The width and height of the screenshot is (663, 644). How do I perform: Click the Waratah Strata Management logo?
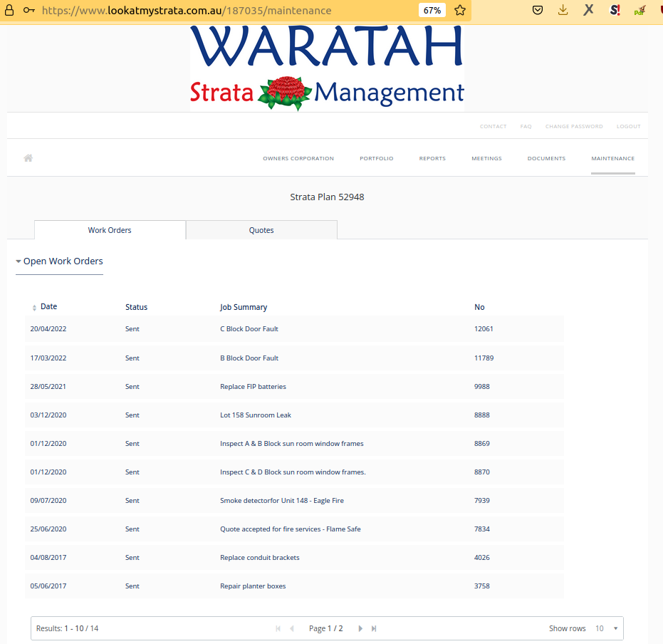pos(327,68)
